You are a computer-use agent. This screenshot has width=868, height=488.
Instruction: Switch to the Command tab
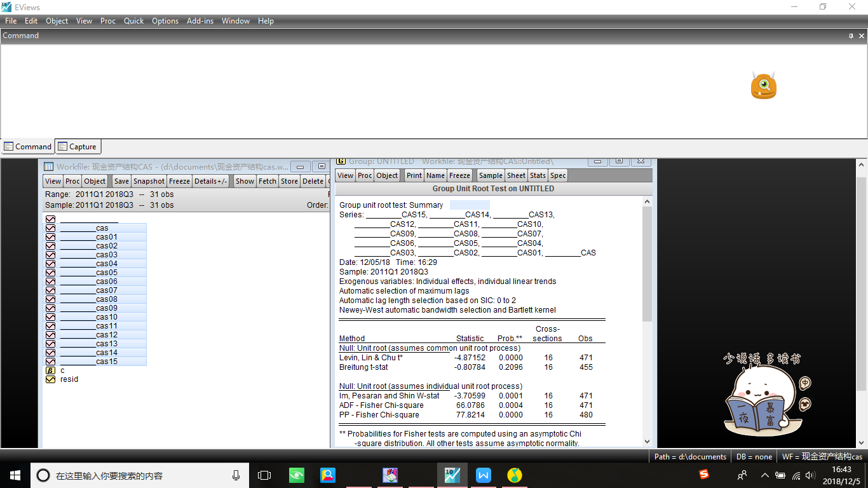pyautogui.click(x=28, y=147)
